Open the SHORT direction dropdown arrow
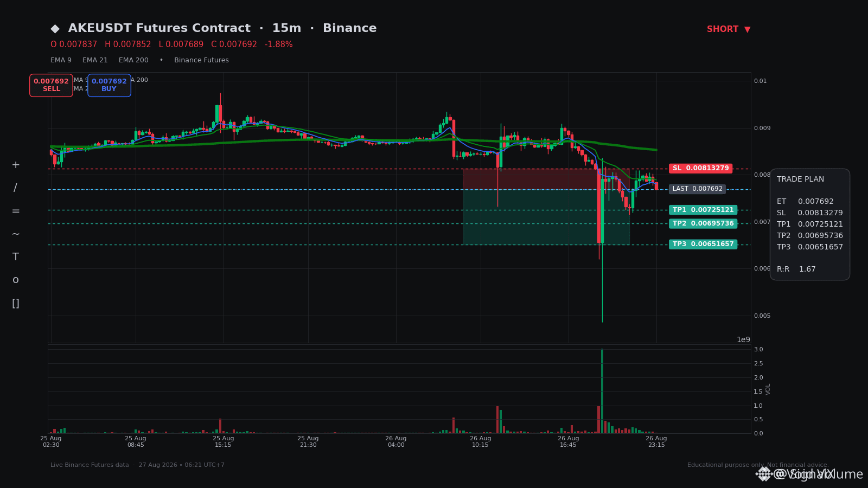Image resolution: width=868 pixels, height=488 pixels. click(x=747, y=29)
